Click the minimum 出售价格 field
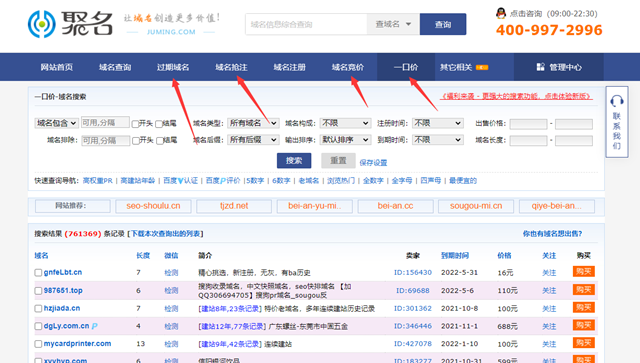This screenshot has width=640, height=363. coord(528,124)
